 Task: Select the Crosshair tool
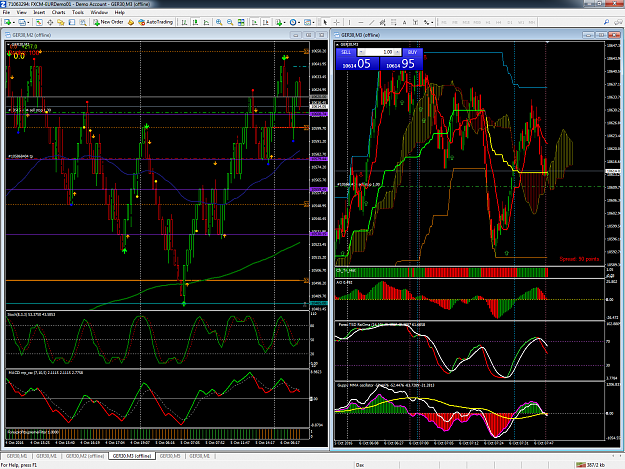336,22
